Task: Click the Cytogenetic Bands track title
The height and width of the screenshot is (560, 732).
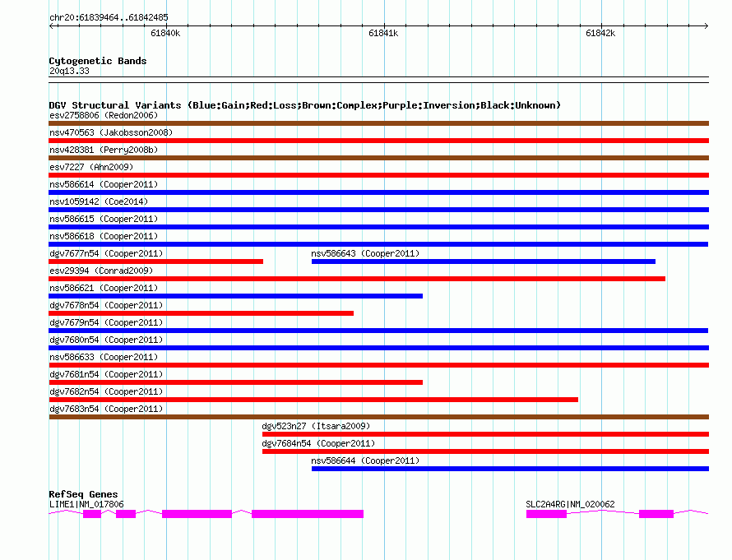Action: 98,61
